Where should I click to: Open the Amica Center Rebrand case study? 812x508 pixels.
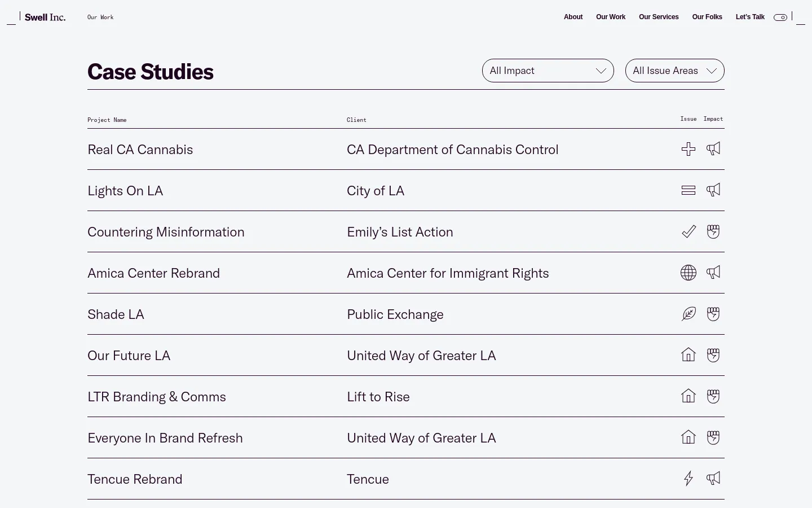(x=153, y=273)
